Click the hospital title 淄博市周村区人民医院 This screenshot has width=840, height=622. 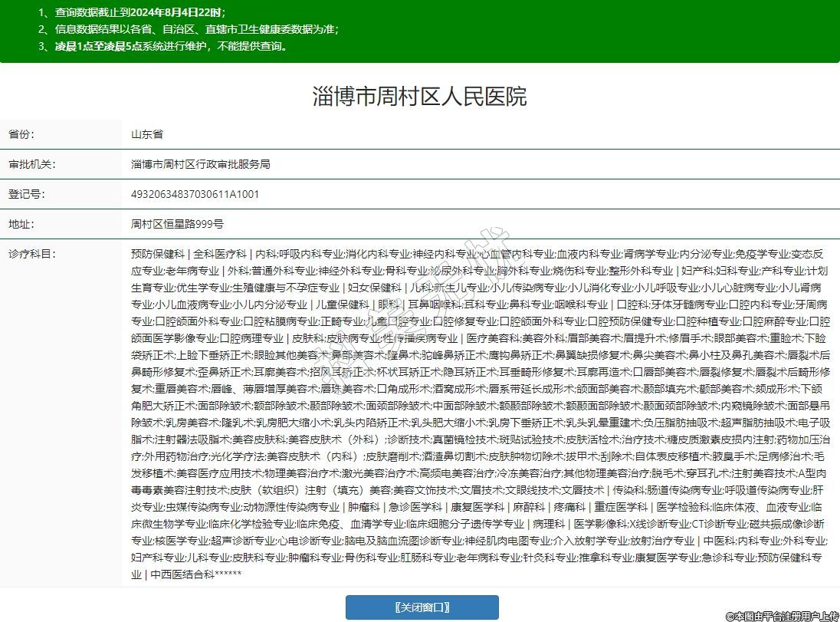click(x=419, y=97)
